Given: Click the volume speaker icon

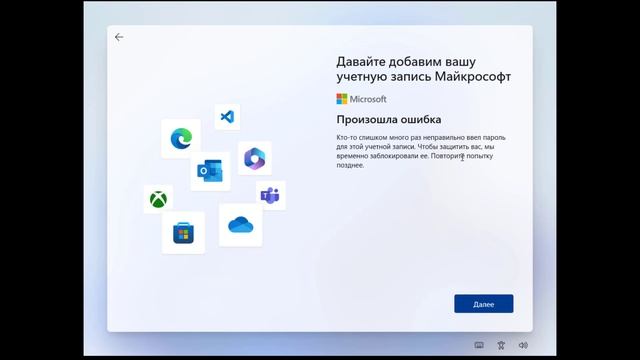Looking at the screenshot, I should 523,345.
